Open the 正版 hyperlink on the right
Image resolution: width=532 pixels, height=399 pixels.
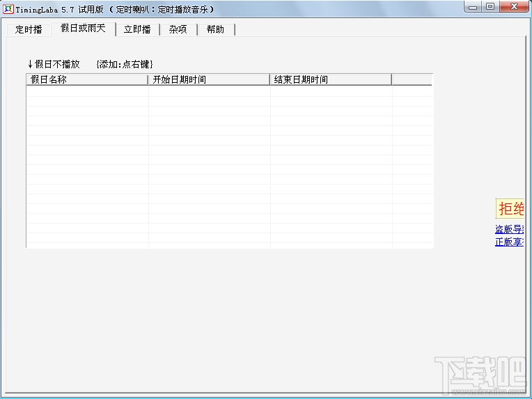tap(509, 242)
